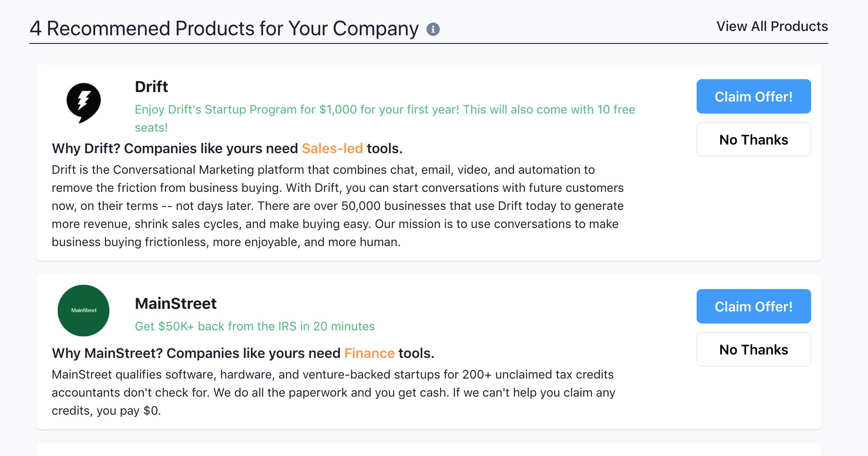Image resolution: width=868 pixels, height=456 pixels.
Task: Click the green MainStreet logo
Action: pos(84,310)
